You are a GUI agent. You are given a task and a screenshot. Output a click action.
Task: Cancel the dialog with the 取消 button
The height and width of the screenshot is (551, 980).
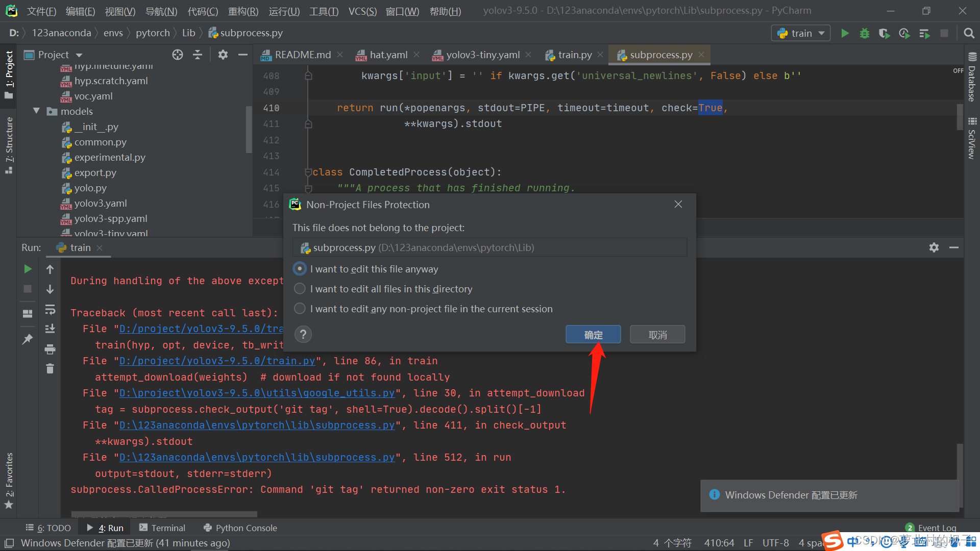pos(657,335)
